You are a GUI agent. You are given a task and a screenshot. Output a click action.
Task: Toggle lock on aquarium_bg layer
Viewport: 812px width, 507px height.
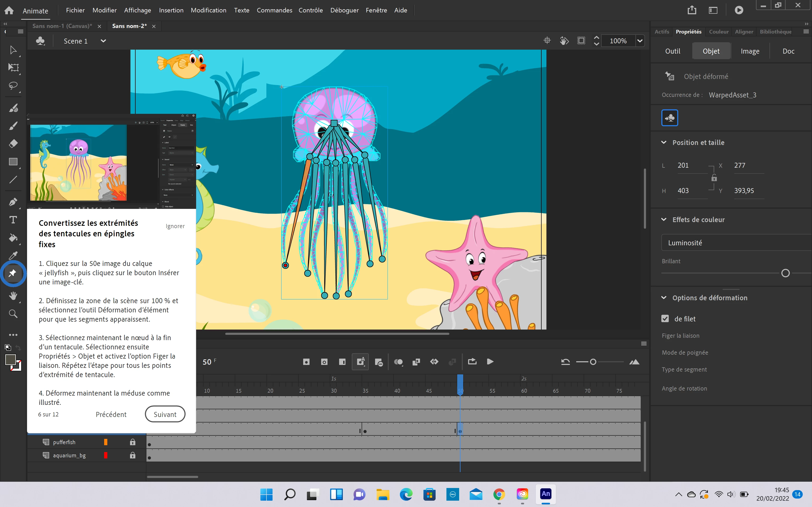132,455
